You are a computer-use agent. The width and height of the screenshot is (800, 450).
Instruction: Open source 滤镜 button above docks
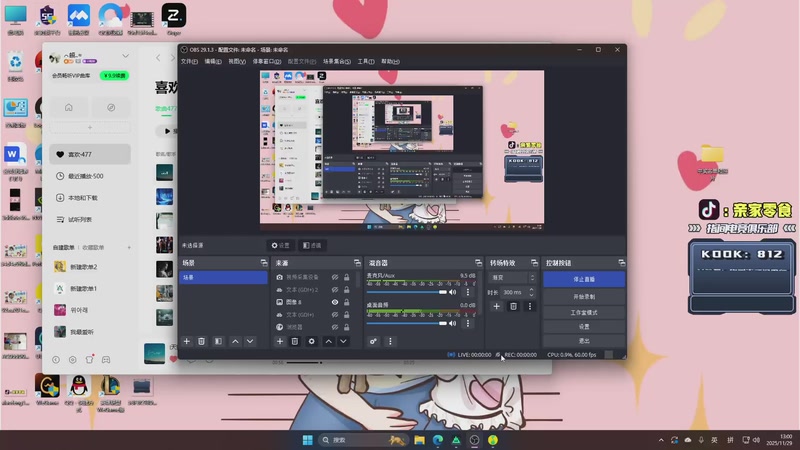(312, 245)
